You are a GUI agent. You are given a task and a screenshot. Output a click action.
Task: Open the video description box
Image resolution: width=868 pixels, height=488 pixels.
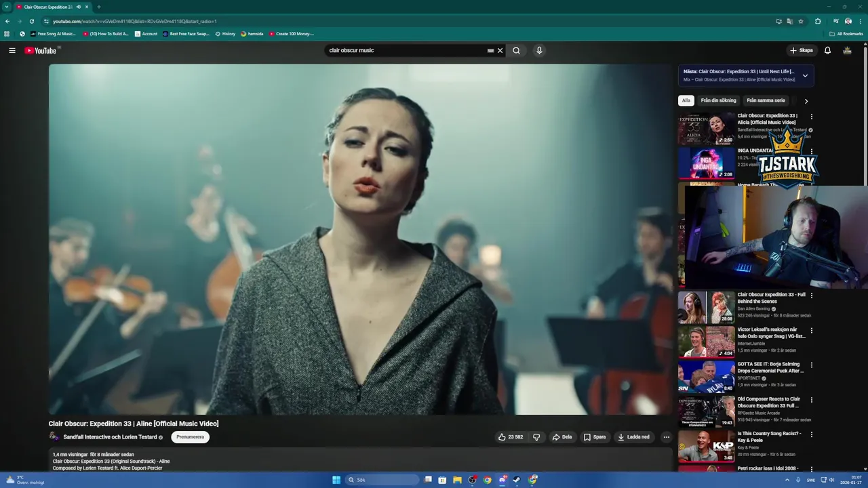tap(360, 460)
